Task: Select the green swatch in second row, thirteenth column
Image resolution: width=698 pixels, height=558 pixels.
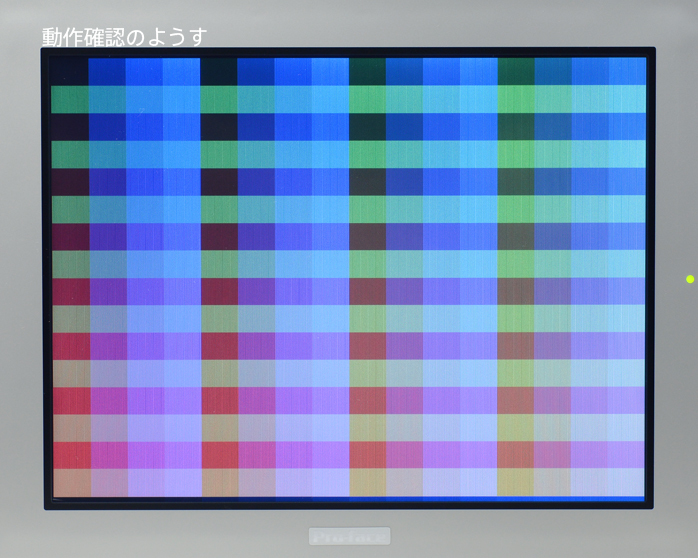Action: tap(516, 99)
